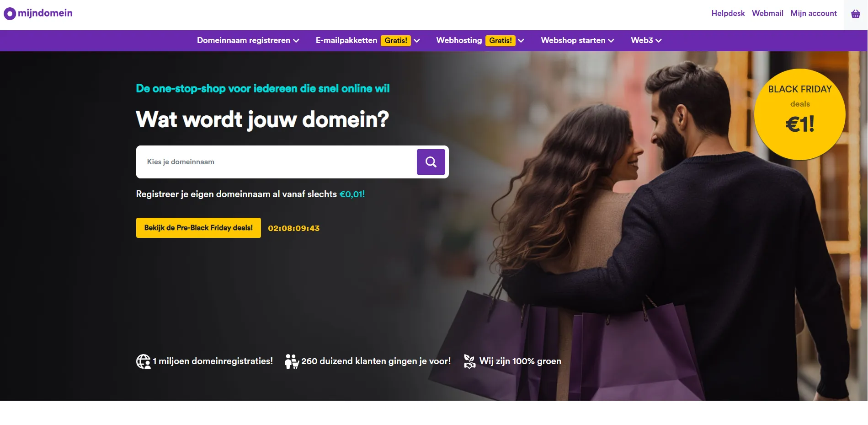The height and width of the screenshot is (425, 868).
Task: Click the Black Friday countdown timer
Action: [x=294, y=228]
